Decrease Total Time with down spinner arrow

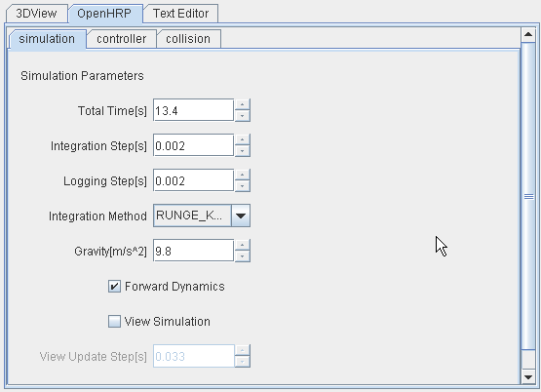(243, 116)
